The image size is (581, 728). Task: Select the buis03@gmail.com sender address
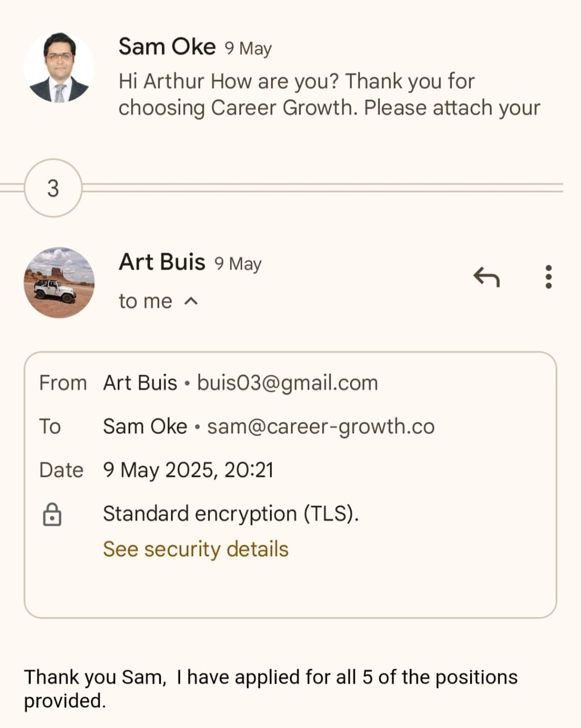point(287,383)
